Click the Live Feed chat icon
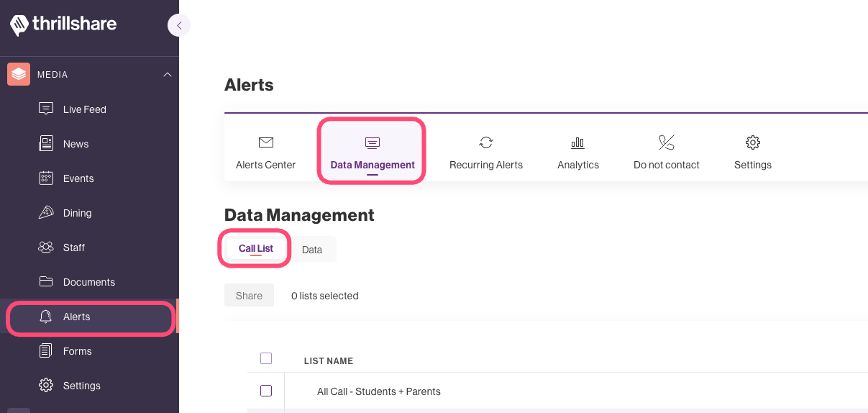 click(46, 109)
